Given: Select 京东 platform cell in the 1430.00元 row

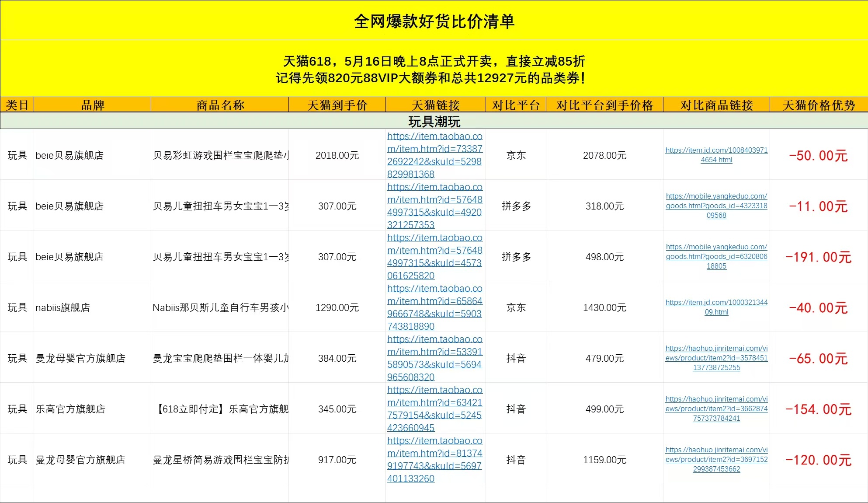Looking at the screenshot, I should point(516,307).
